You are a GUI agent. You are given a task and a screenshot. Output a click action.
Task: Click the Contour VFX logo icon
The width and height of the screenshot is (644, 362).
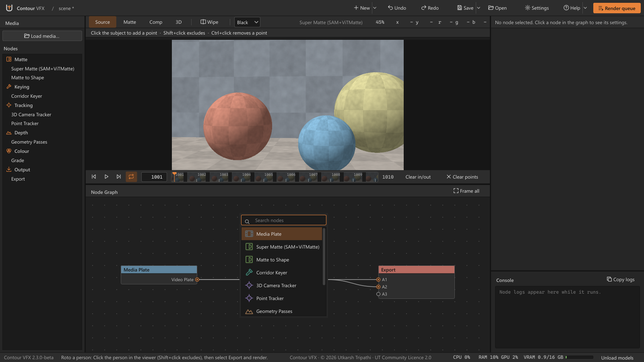(x=9, y=8)
